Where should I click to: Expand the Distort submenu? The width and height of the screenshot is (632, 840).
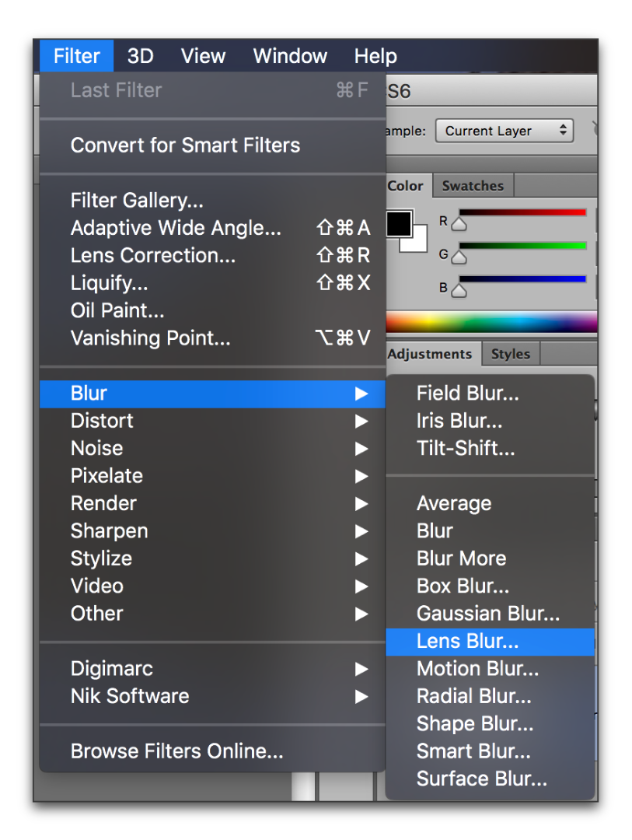(x=102, y=421)
